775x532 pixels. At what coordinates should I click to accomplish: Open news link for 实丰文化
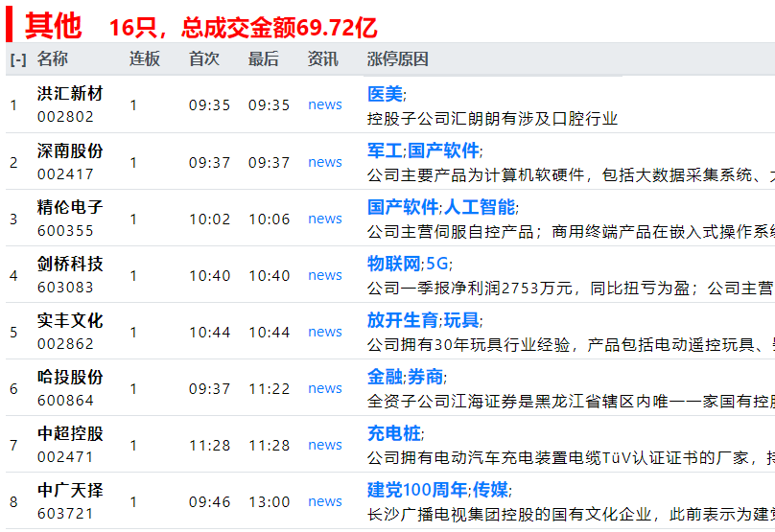pyautogui.click(x=325, y=332)
